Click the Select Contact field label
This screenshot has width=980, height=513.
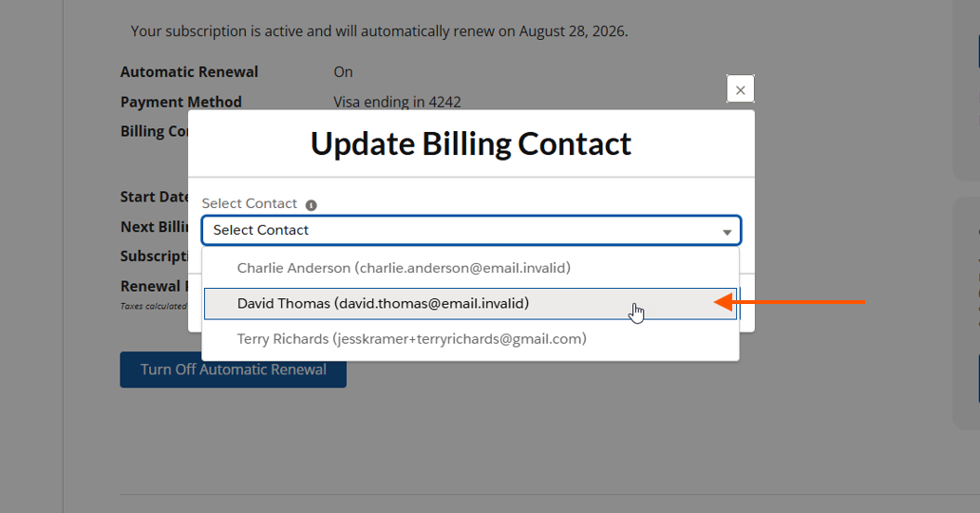click(x=250, y=203)
